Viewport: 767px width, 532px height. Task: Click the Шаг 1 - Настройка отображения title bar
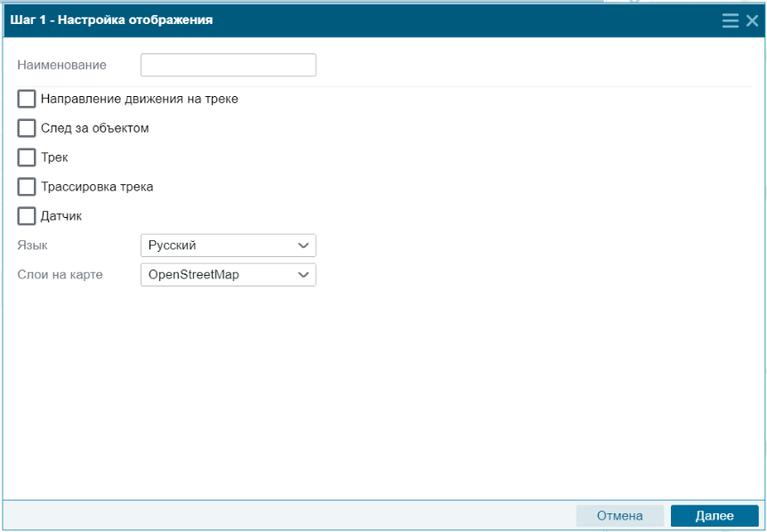pyautogui.click(x=362, y=20)
